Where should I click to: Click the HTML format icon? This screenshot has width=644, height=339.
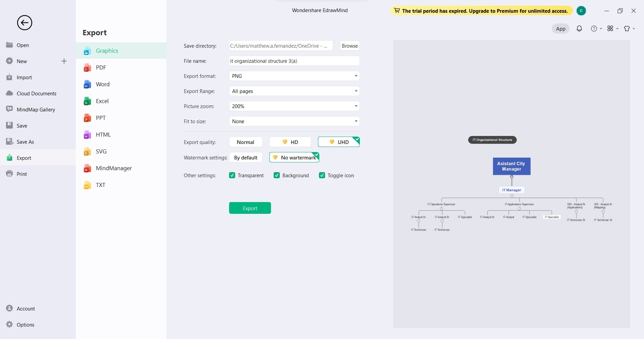[x=87, y=135]
